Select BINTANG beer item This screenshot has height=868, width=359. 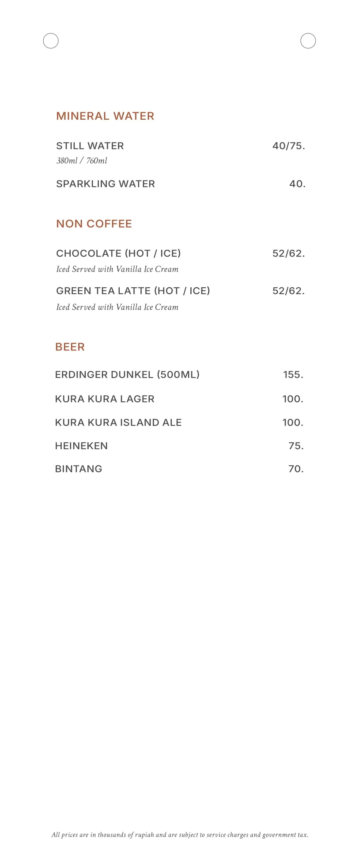click(x=79, y=469)
